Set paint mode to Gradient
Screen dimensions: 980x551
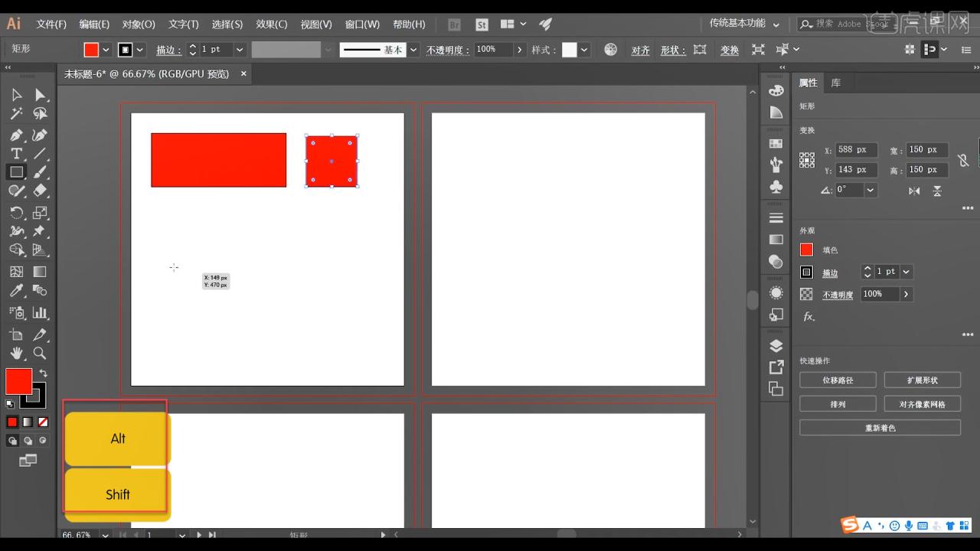tap(28, 422)
